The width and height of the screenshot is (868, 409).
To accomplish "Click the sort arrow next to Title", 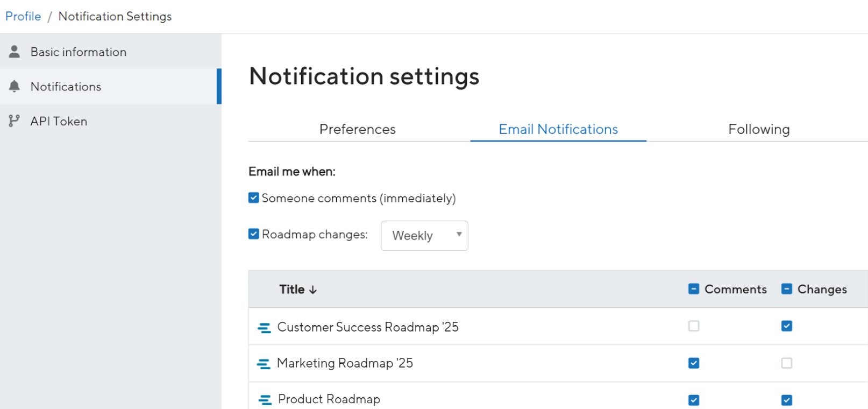I will [313, 290].
